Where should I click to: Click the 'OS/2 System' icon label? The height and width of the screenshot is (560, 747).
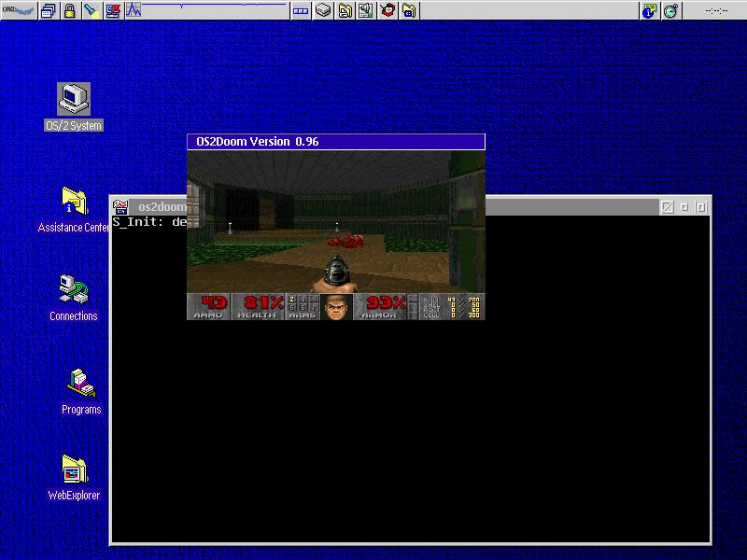pyautogui.click(x=74, y=126)
